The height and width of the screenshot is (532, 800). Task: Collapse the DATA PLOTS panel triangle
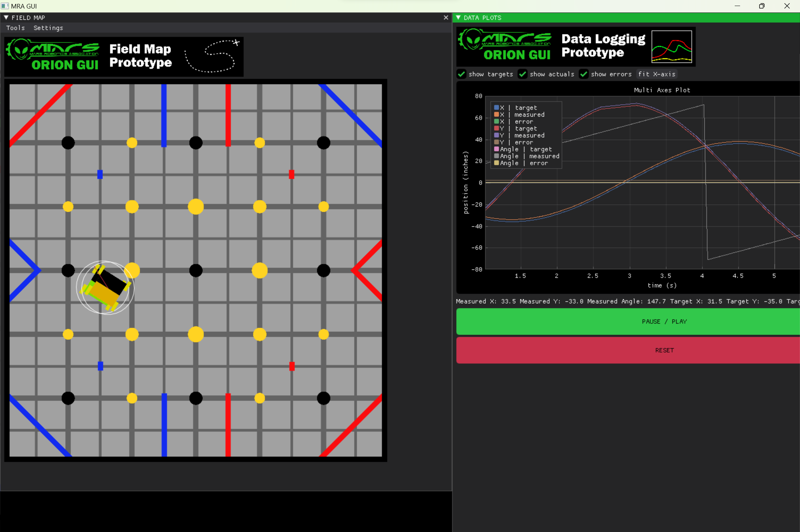tap(458, 18)
